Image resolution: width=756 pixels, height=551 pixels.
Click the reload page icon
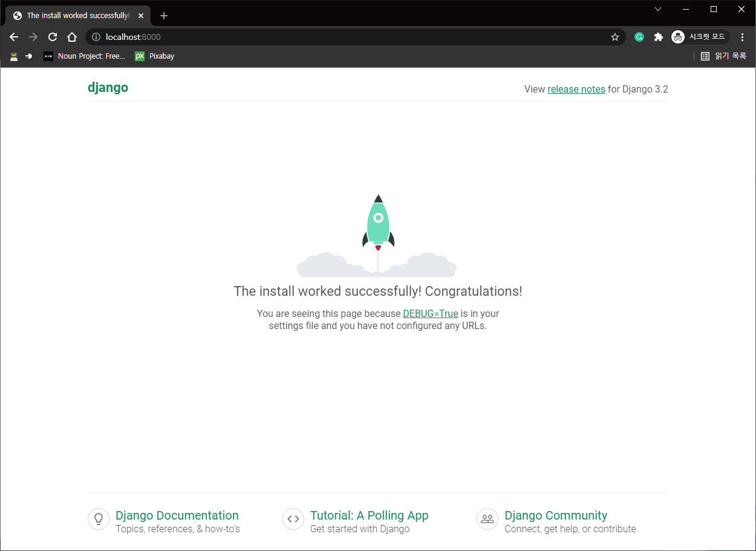(53, 37)
